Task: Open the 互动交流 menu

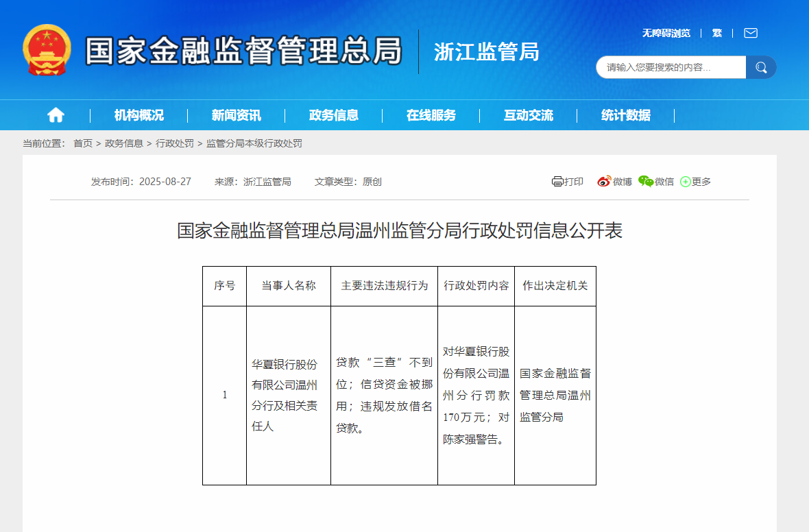Action: 528,115
